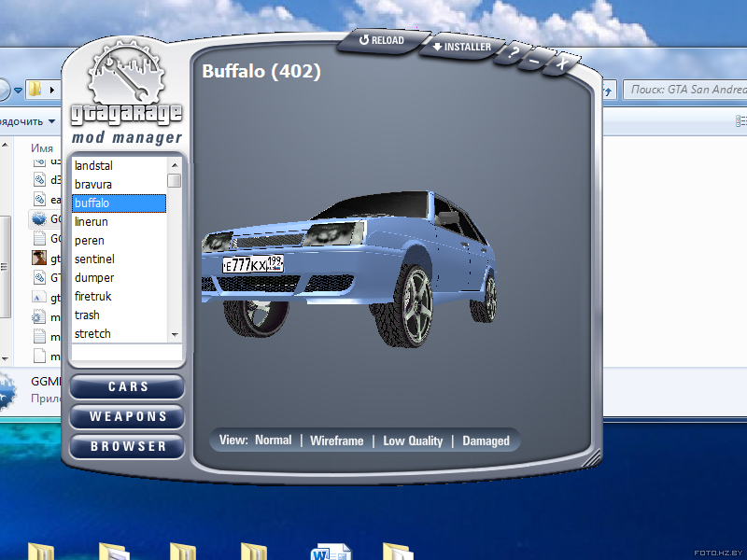Screen dimensions: 747x560
Task: Click the blue gear application file icon in Explorer
Action: point(39,218)
